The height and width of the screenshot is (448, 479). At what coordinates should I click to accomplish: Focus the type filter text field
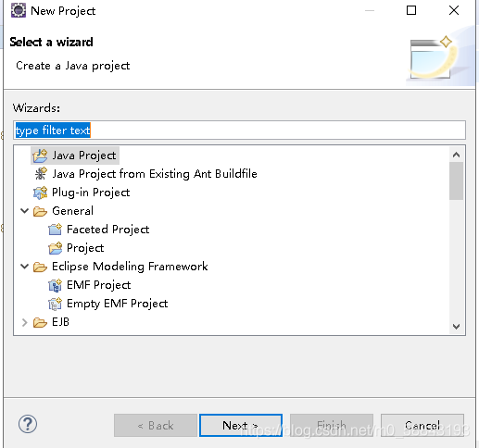pyautogui.click(x=239, y=131)
